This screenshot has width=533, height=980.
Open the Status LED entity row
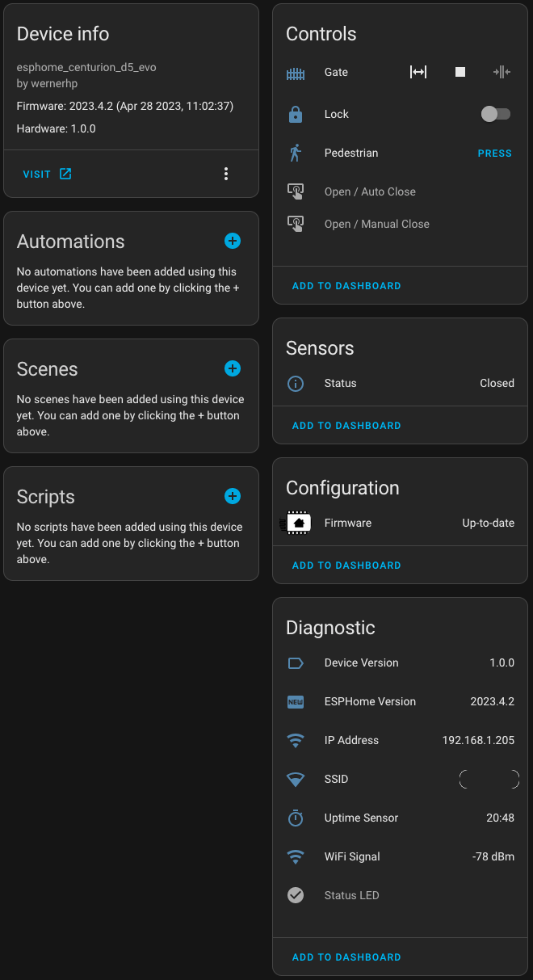[400, 895]
